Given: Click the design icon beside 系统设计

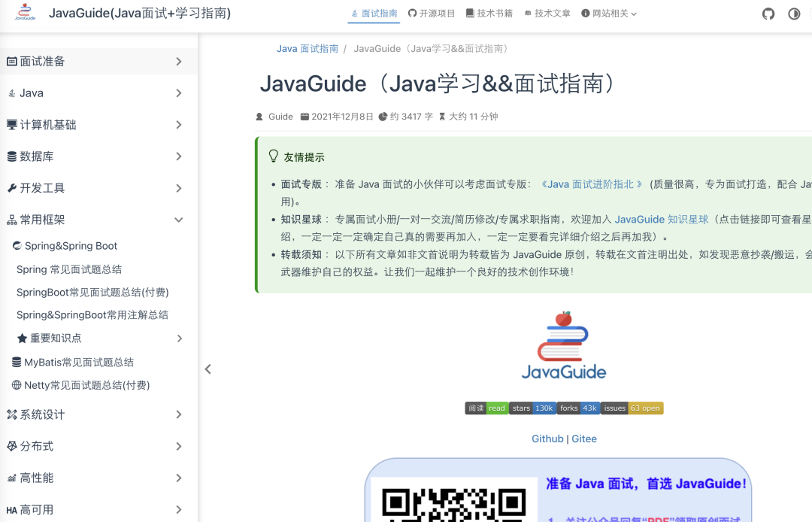Looking at the screenshot, I should [x=11, y=414].
